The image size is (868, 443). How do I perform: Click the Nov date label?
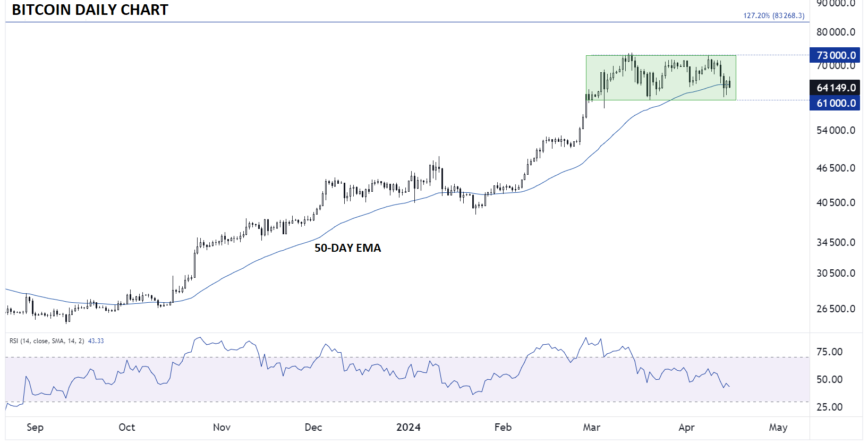coord(222,427)
